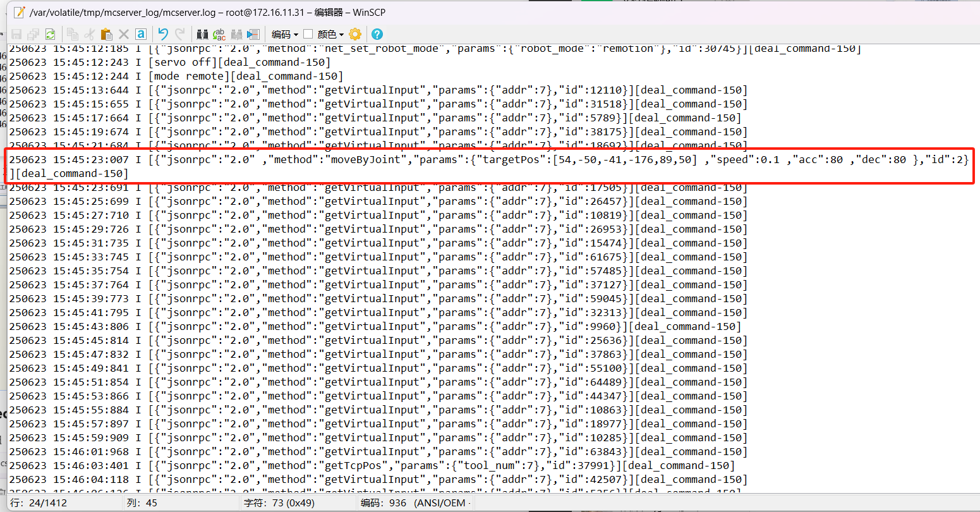Viewport: 980px width, 512px height.
Task: Open Help with the question mark icon
Action: point(377,34)
